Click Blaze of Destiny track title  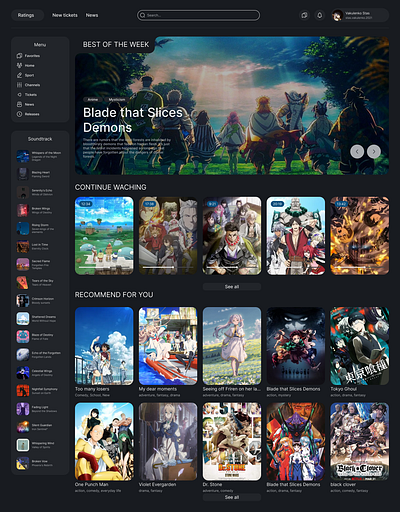(42, 335)
